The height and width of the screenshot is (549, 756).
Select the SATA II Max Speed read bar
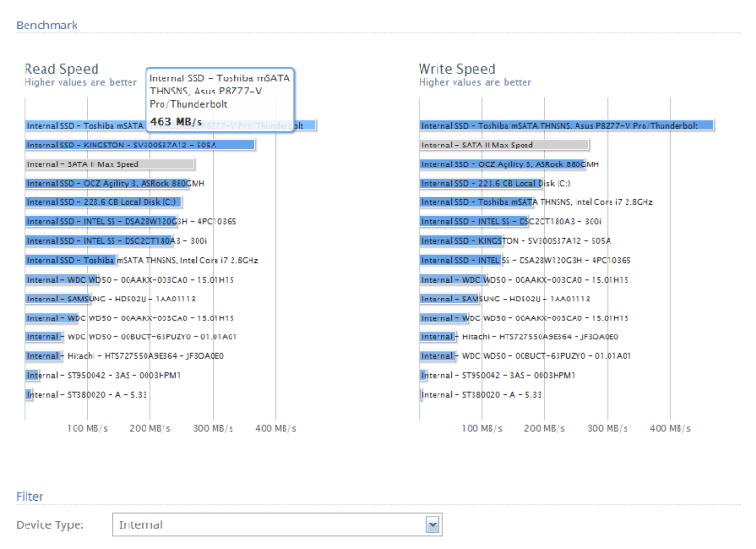pyautogui.click(x=110, y=164)
